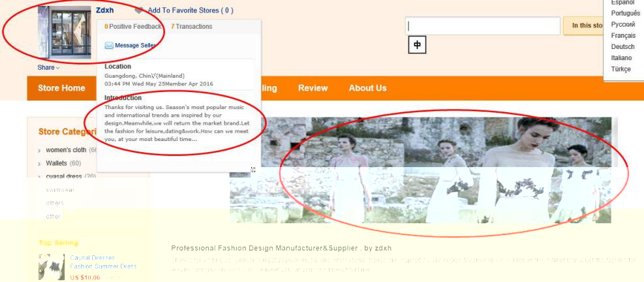Open the cuasal dress category
This screenshot has height=282, width=644.
(x=64, y=176)
